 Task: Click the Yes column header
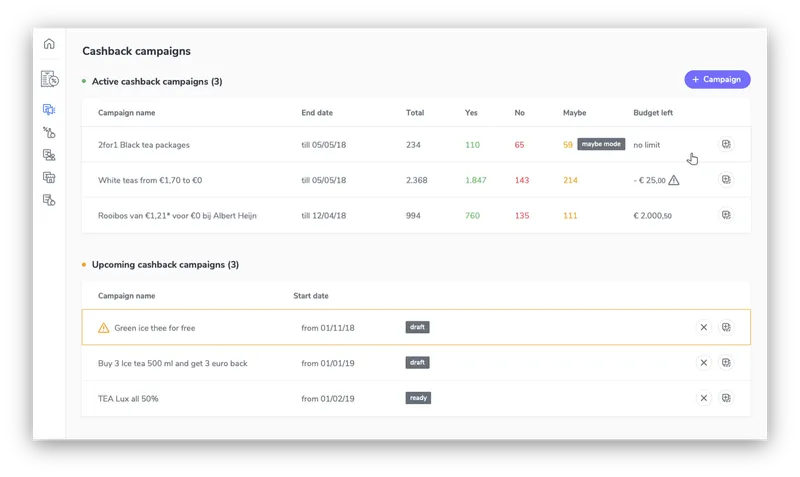click(471, 113)
